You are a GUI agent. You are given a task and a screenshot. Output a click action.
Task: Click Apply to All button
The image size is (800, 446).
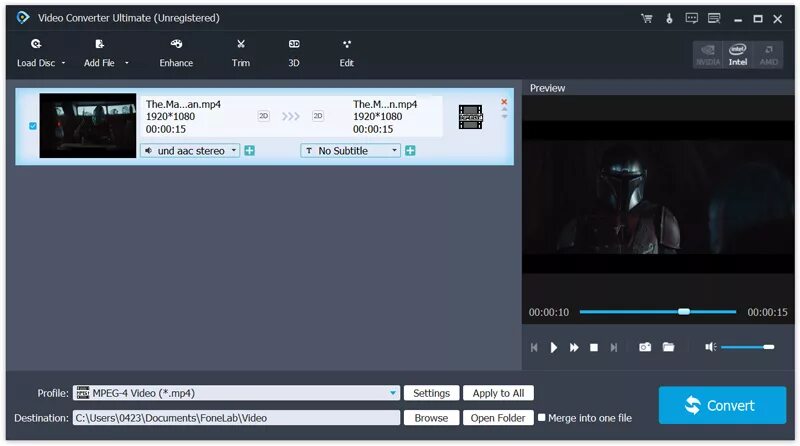[x=498, y=393]
